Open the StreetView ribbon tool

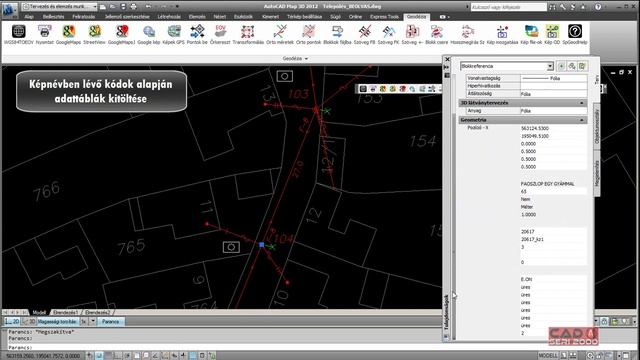[x=94, y=34]
